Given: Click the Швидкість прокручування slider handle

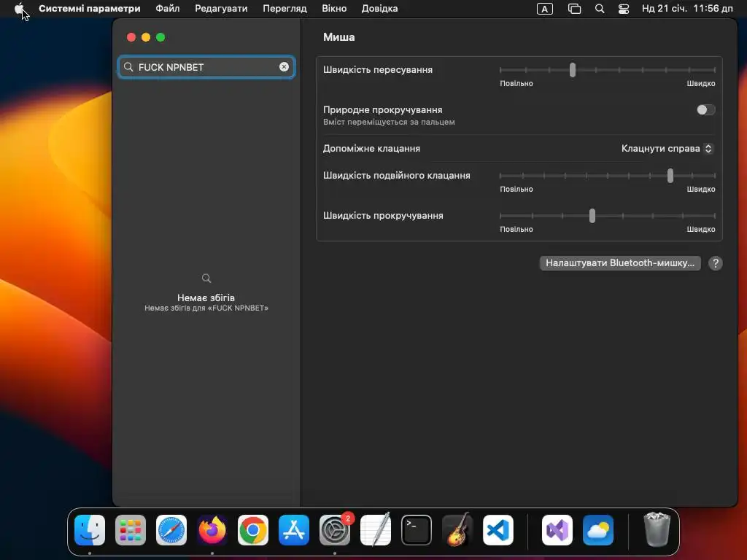Looking at the screenshot, I should point(592,216).
